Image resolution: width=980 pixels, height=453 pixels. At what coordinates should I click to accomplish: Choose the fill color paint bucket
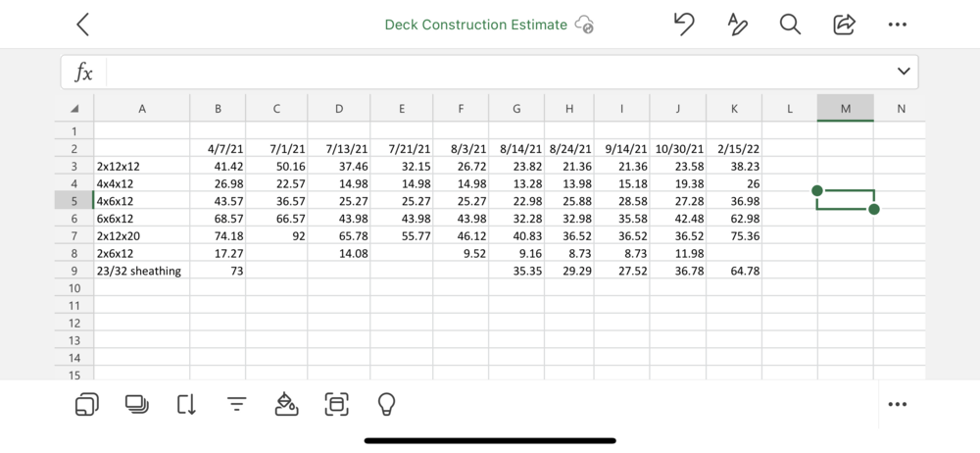tap(286, 403)
